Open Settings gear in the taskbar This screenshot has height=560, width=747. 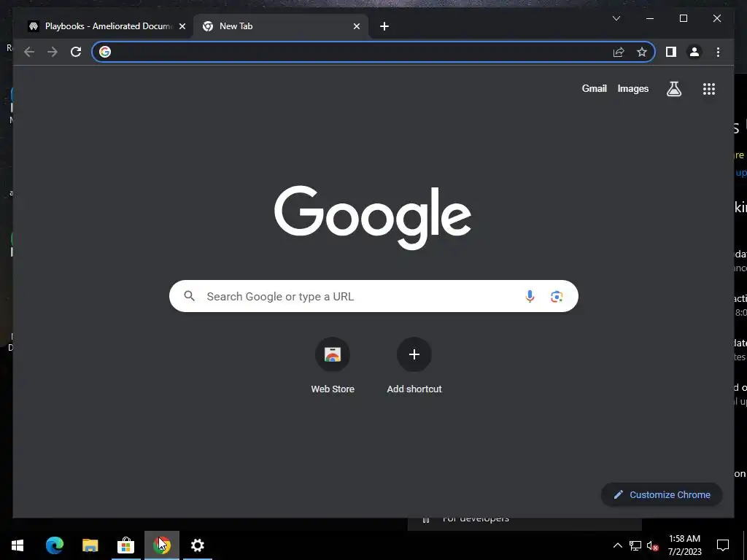[x=197, y=545]
